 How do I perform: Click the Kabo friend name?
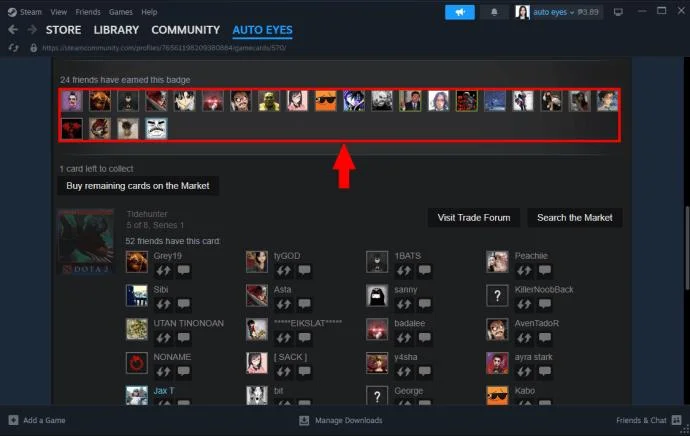point(525,391)
